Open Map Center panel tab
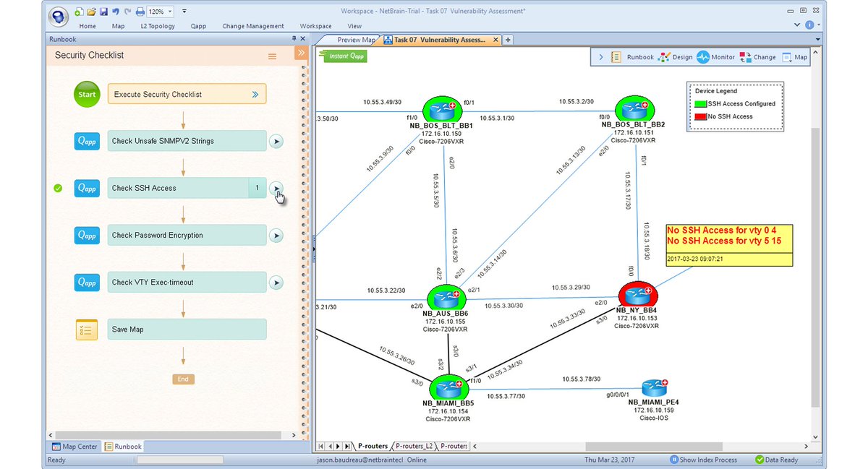Screen dimensions: 868x469 coord(75,447)
